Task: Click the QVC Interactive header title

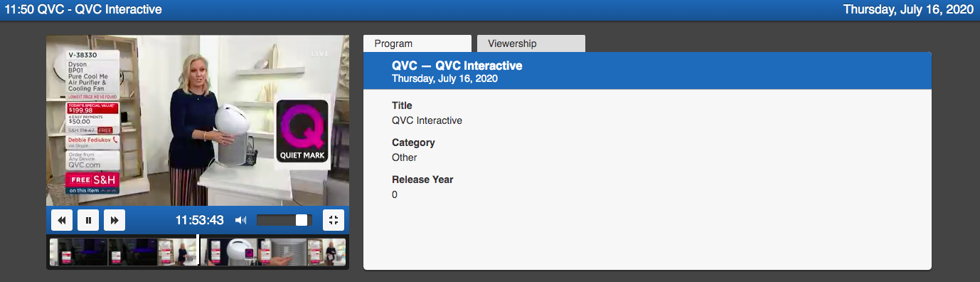Action: pos(457,66)
